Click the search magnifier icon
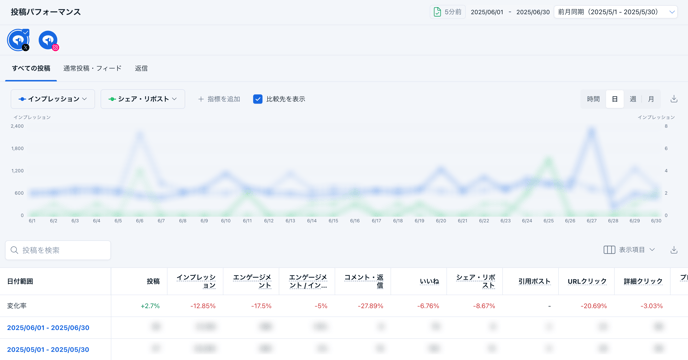 pyautogui.click(x=14, y=250)
